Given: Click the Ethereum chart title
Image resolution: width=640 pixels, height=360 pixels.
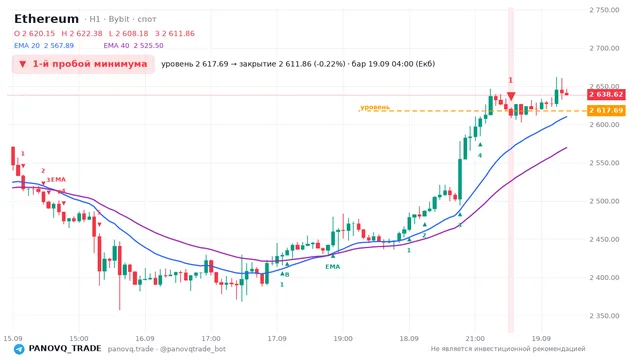Looking at the screenshot, I should click(46, 19).
